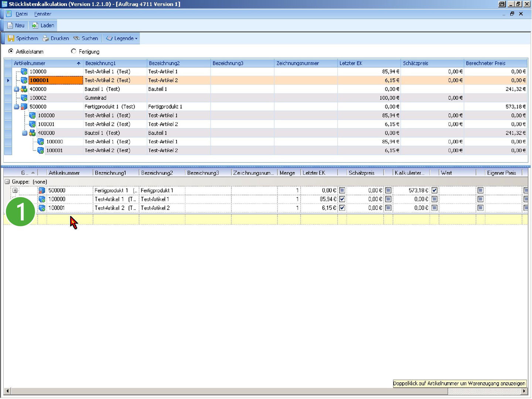The width and height of the screenshot is (532, 399).
Task: Click the application icon in the menu bar
Action: click(9, 14)
